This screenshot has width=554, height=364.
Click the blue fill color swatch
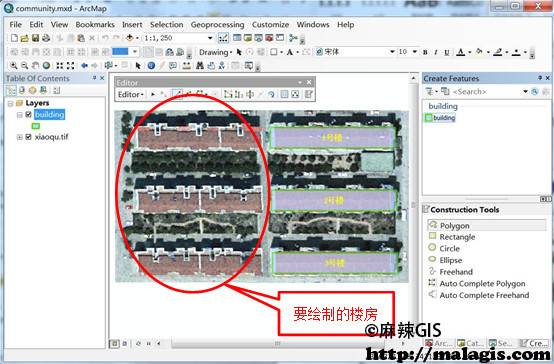pos(120,52)
